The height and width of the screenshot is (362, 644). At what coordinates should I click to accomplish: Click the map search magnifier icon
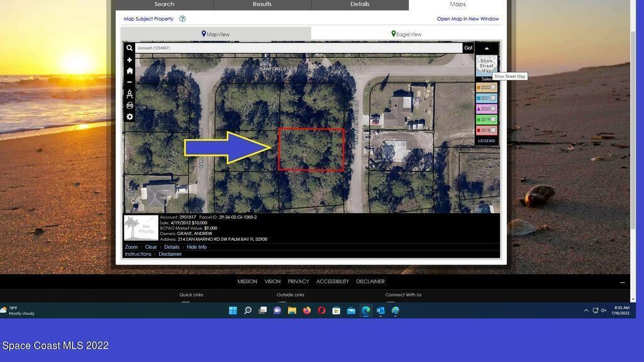(x=130, y=48)
